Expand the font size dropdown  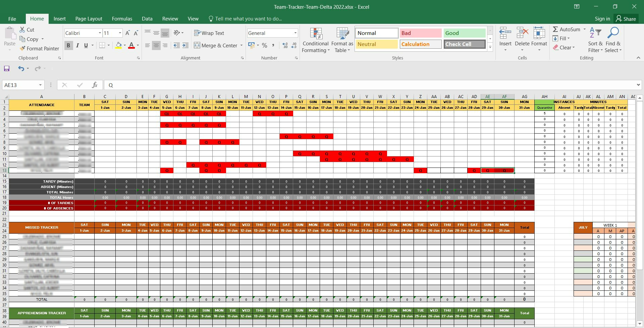click(120, 33)
